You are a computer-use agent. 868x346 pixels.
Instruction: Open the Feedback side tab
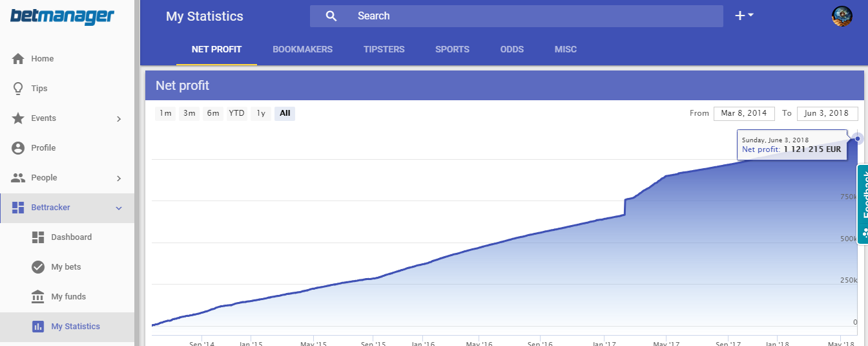[x=863, y=203]
